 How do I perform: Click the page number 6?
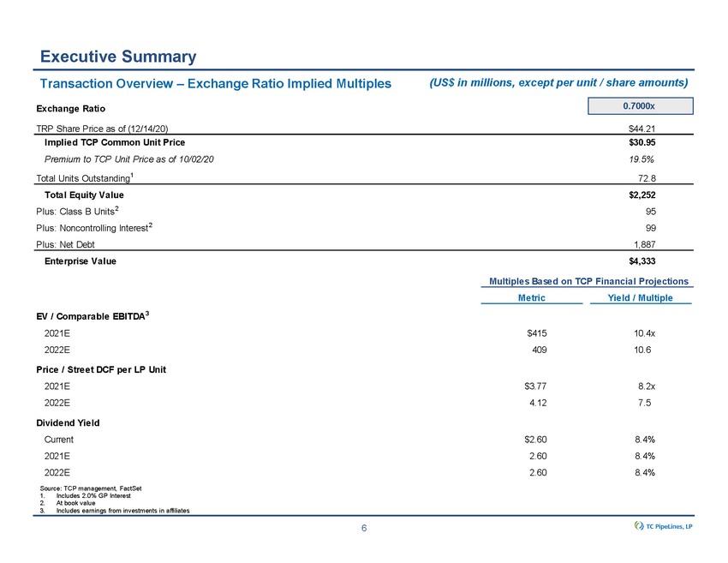(364, 528)
